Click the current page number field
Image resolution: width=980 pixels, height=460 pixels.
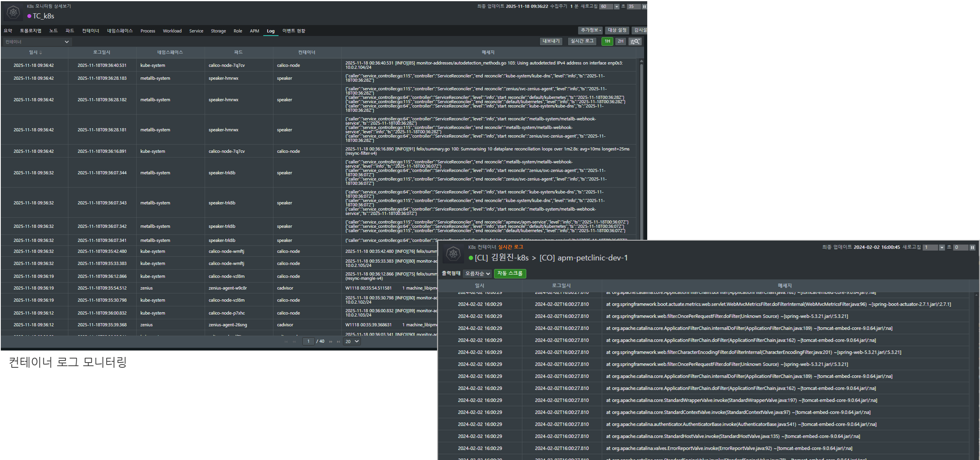tap(308, 342)
